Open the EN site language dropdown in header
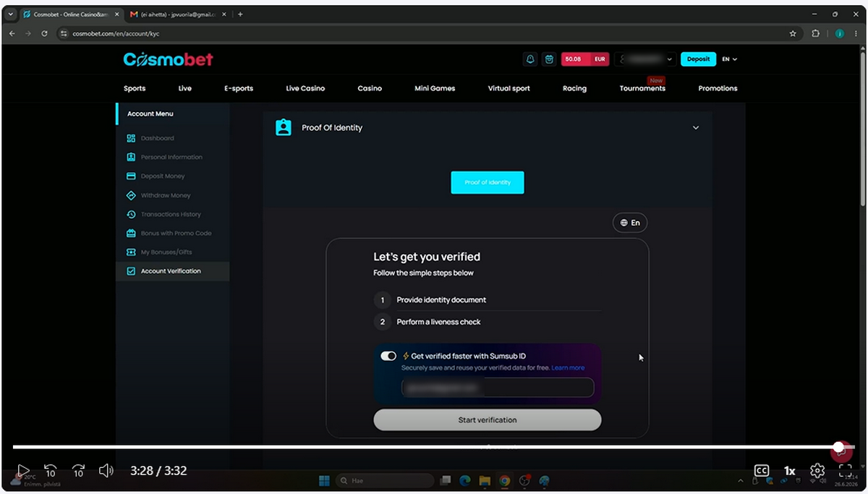868x494 pixels. 730,59
